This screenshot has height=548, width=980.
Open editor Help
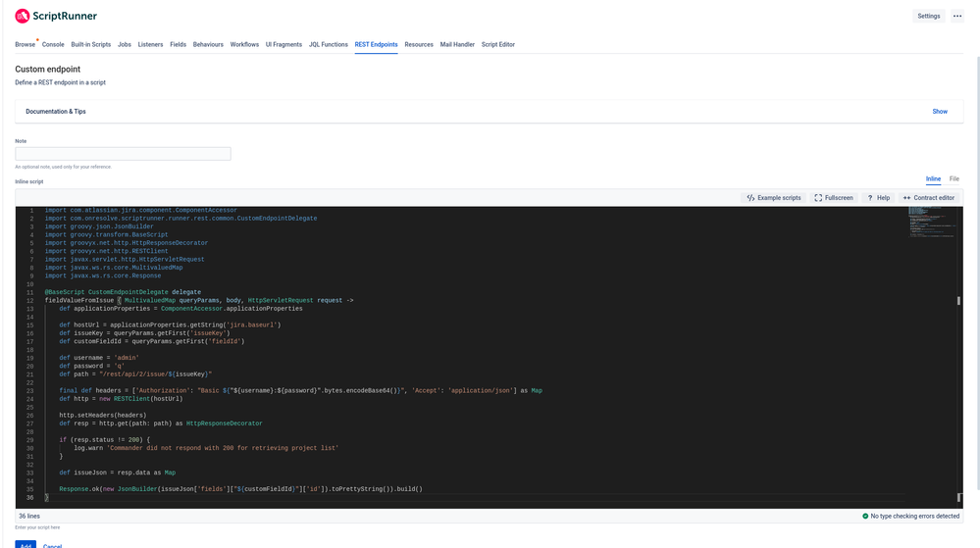pos(878,197)
